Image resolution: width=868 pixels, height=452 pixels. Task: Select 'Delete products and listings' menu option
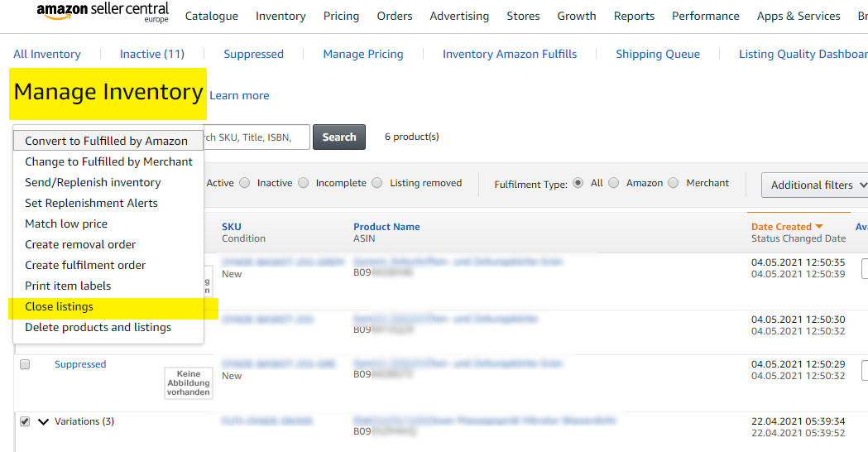98,327
